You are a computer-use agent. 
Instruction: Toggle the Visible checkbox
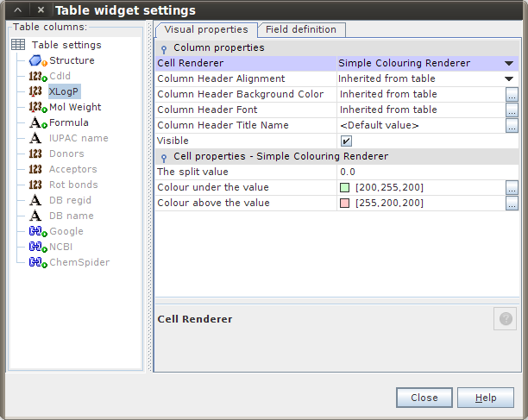346,141
